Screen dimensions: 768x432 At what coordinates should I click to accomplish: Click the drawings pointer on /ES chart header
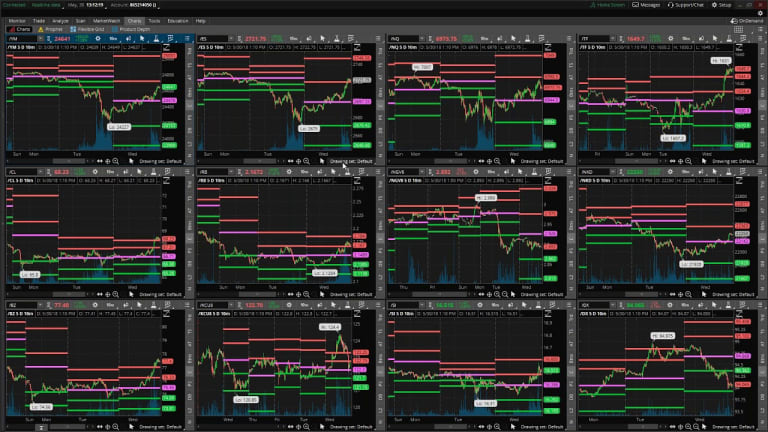(x=322, y=38)
